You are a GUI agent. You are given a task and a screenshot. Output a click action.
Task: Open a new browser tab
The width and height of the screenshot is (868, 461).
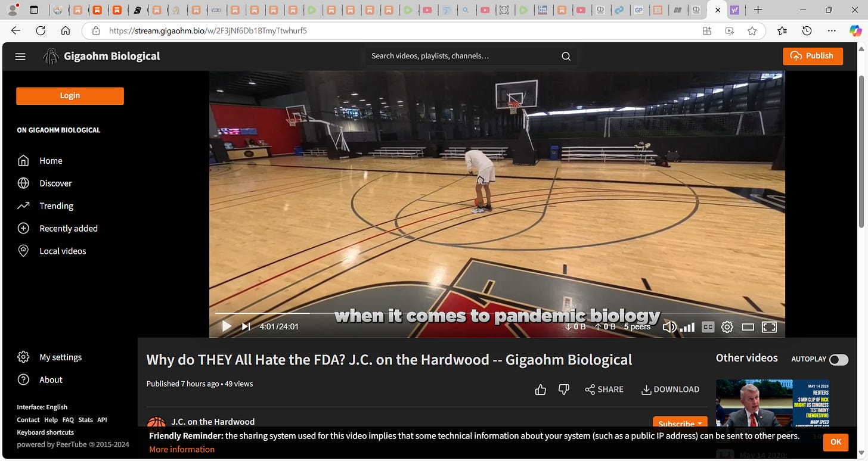[x=758, y=10]
